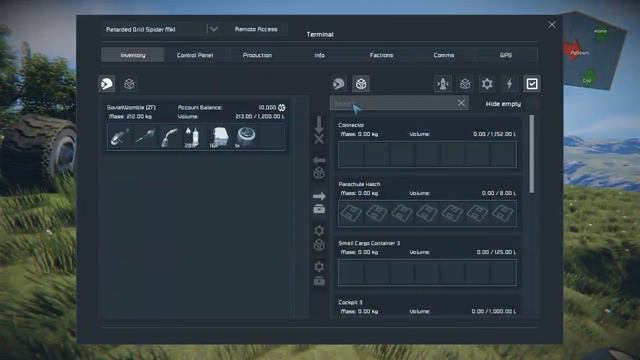Click the Account Balance label
This screenshot has width=640, height=360.
pyautogui.click(x=200, y=107)
